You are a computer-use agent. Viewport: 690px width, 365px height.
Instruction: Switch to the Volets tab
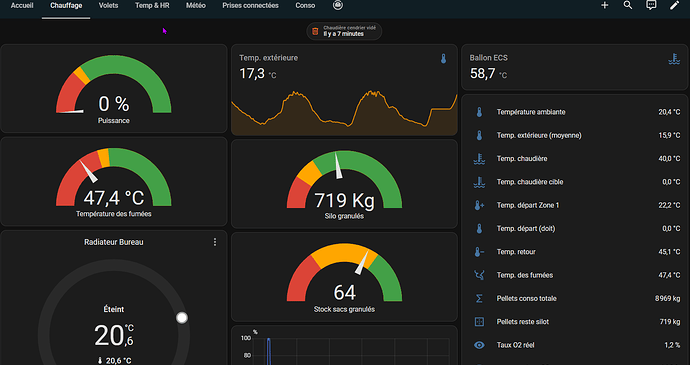pyautogui.click(x=108, y=6)
